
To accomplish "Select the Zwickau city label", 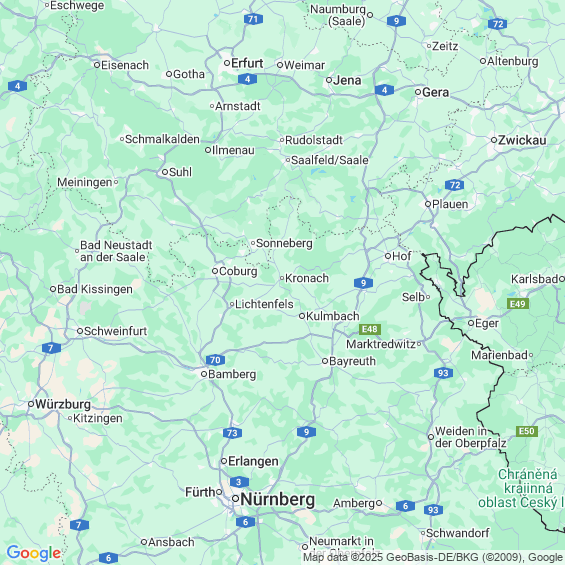I will (522, 140).
